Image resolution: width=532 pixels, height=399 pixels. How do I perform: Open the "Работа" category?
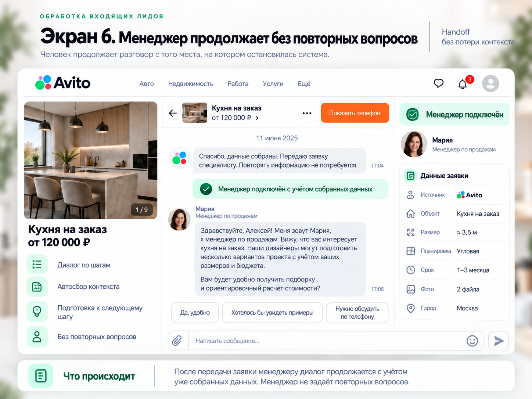point(238,84)
